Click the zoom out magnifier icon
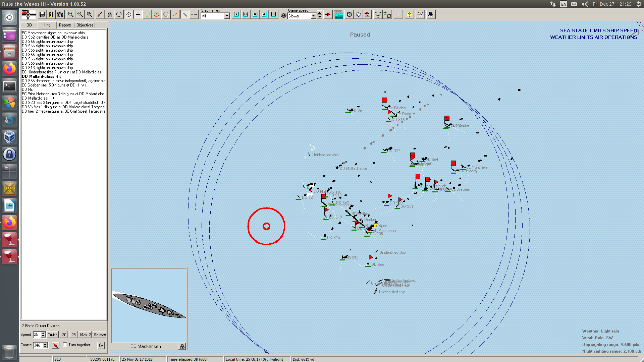 coord(80,14)
